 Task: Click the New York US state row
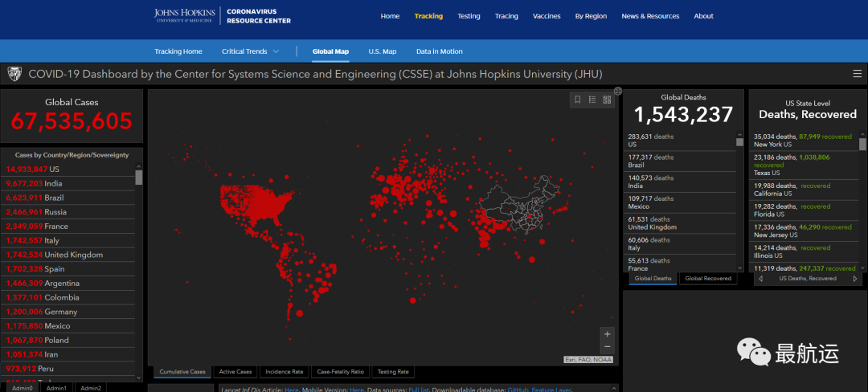(804, 141)
